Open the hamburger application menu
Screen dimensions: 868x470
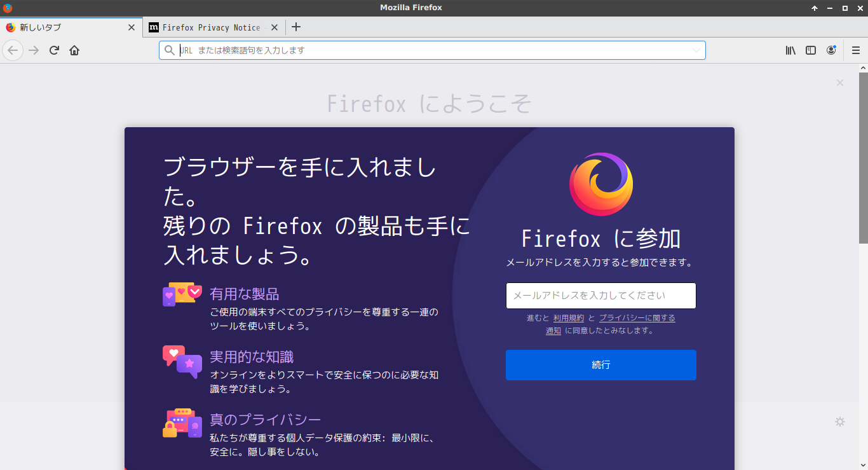click(x=856, y=50)
